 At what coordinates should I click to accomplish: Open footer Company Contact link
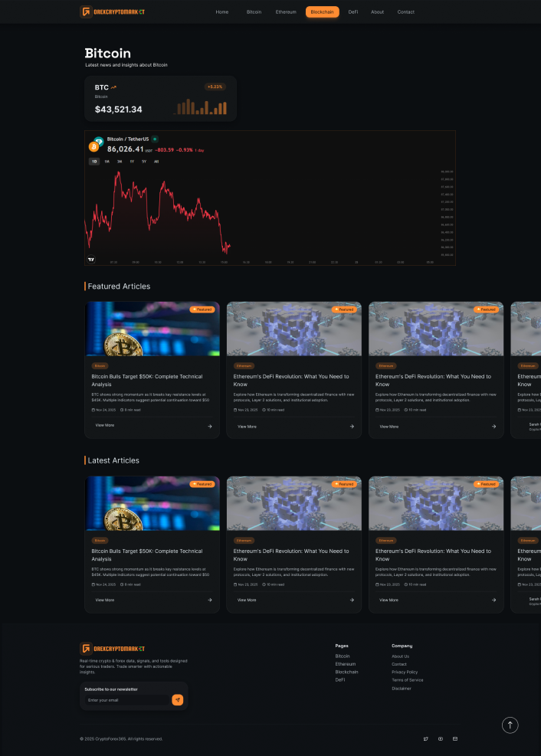tap(399, 664)
